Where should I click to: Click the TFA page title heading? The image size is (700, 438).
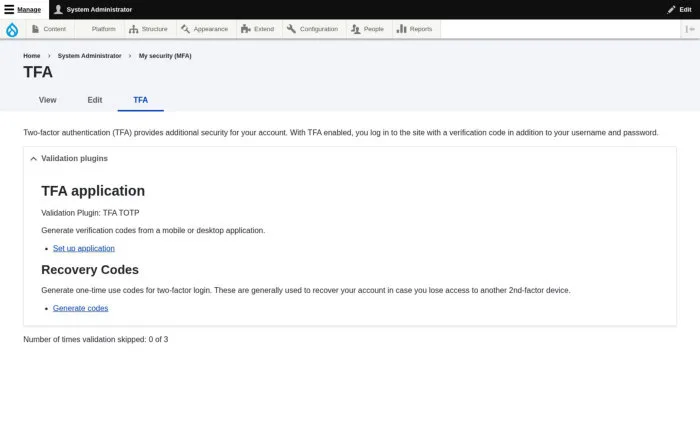[38, 72]
